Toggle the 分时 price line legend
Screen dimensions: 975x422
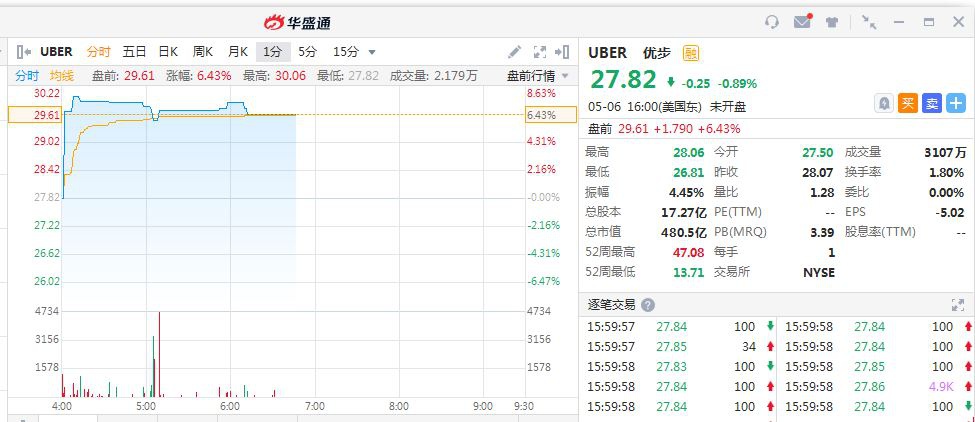(x=27, y=75)
